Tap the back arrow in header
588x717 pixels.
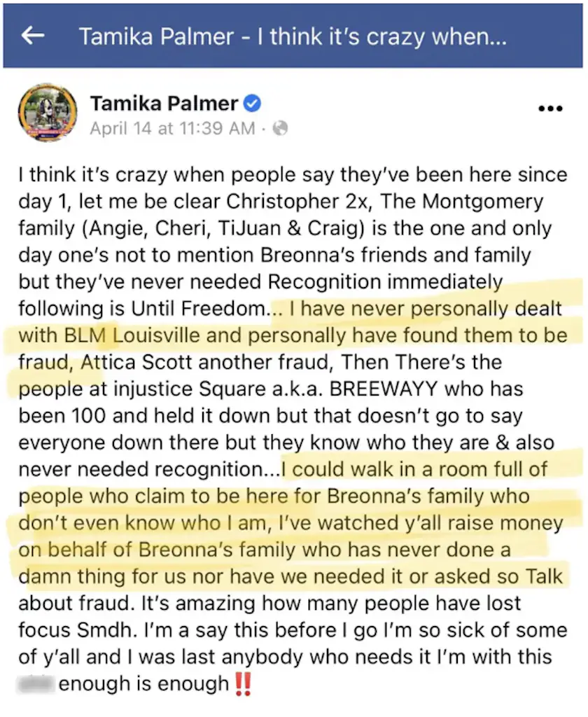(33, 36)
